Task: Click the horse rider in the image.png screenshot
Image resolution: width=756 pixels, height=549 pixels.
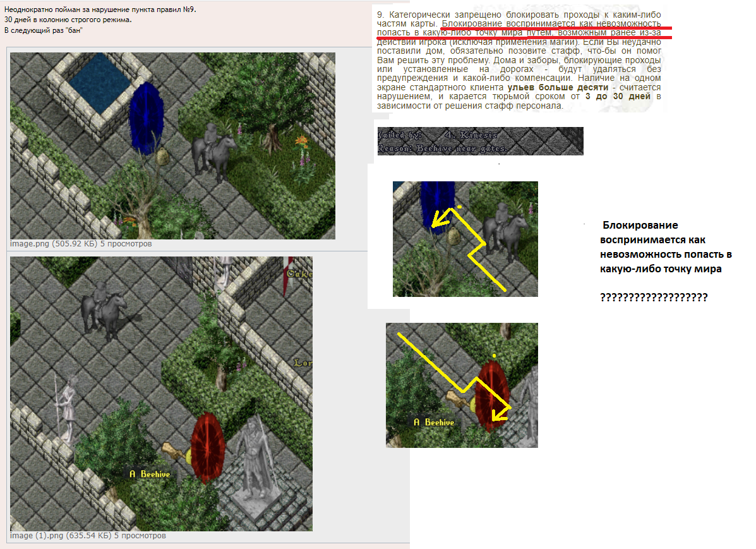Action: (215, 152)
